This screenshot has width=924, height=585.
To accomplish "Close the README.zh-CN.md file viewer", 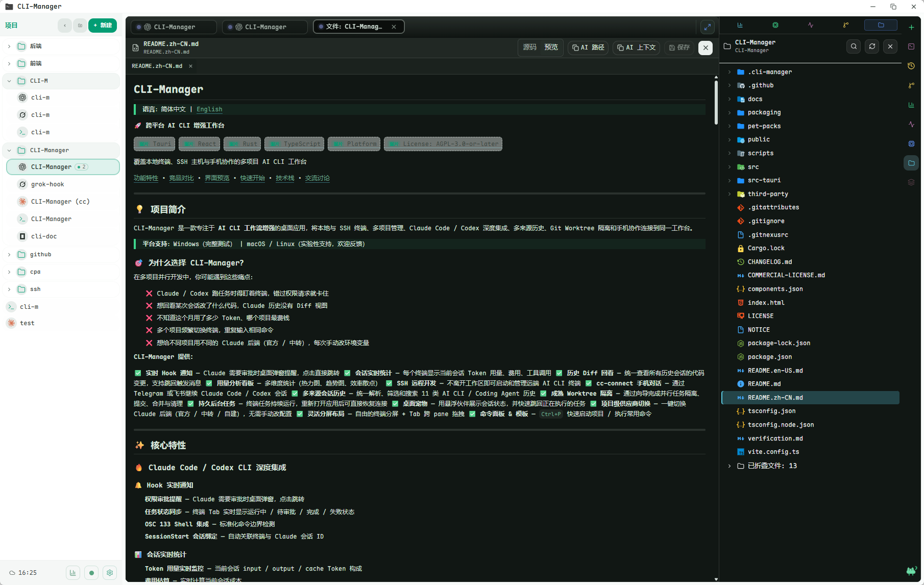I will [x=706, y=47].
